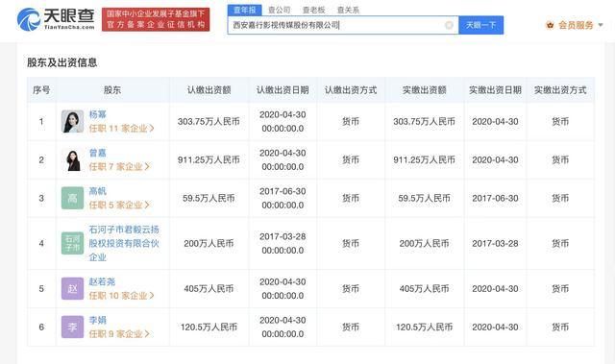The height and width of the screenshot is (364, 615).
Task: Clear the search box with the X icon
Action: point(449,26)
